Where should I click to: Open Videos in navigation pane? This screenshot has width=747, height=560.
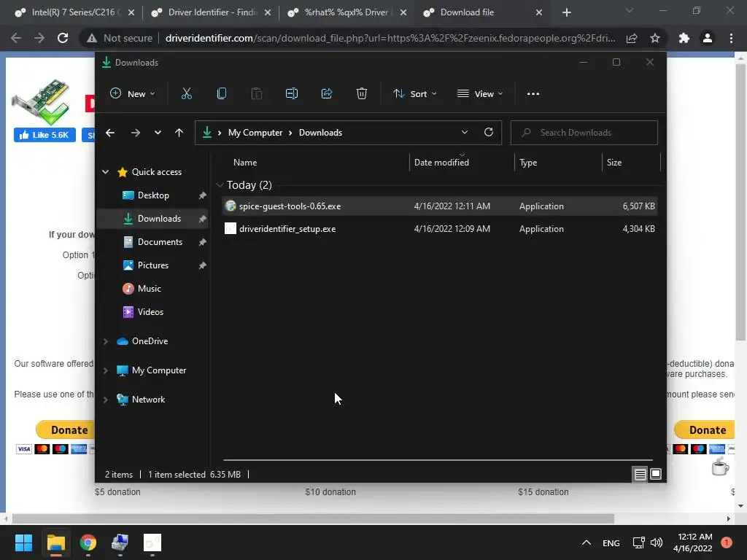(x=153, y=312)
